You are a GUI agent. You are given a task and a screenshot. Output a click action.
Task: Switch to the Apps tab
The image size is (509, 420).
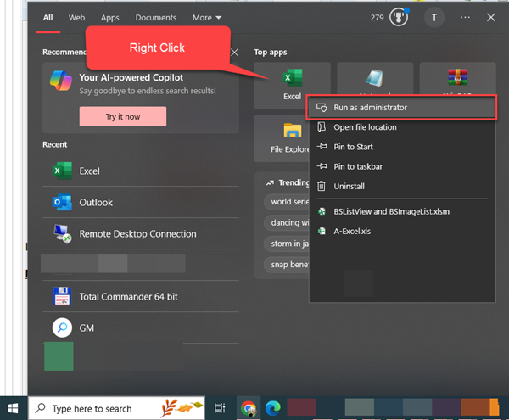[x=109, y=17]
